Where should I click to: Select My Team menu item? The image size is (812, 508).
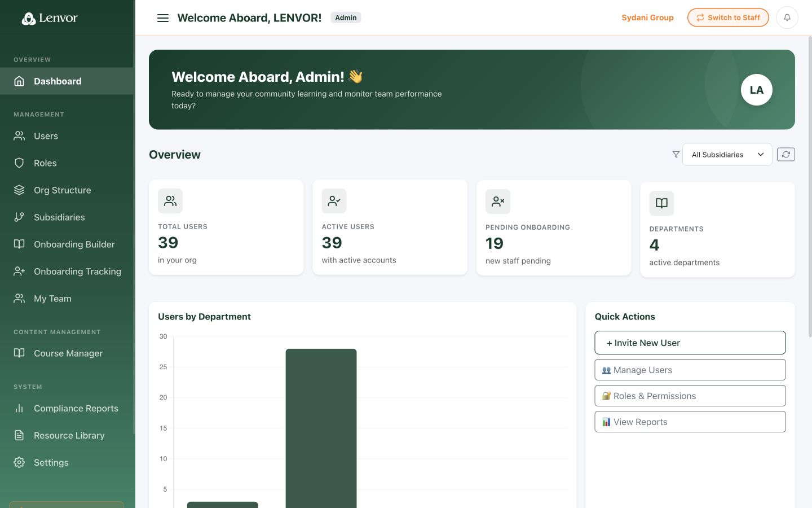point(67,299)
